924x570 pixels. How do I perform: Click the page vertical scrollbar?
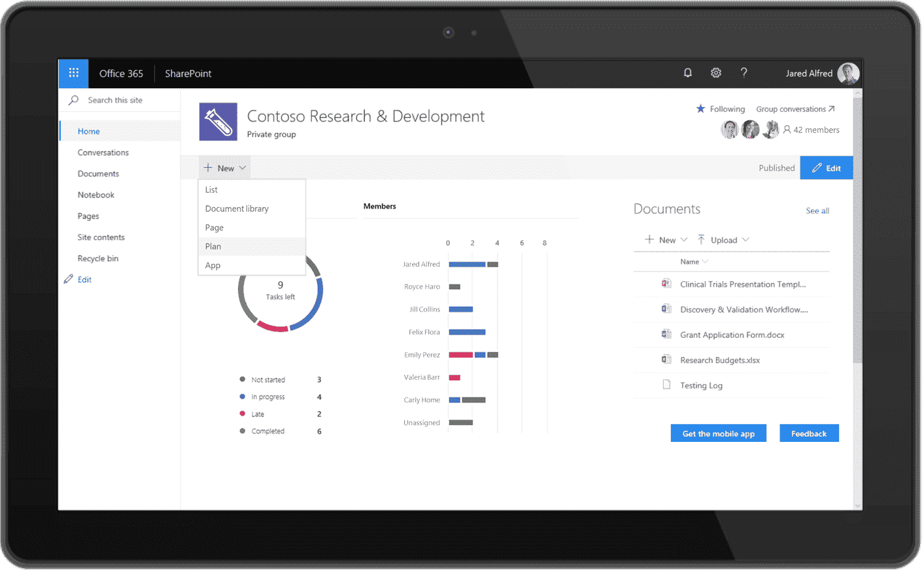pyautogui.click(x=858, y=231)
